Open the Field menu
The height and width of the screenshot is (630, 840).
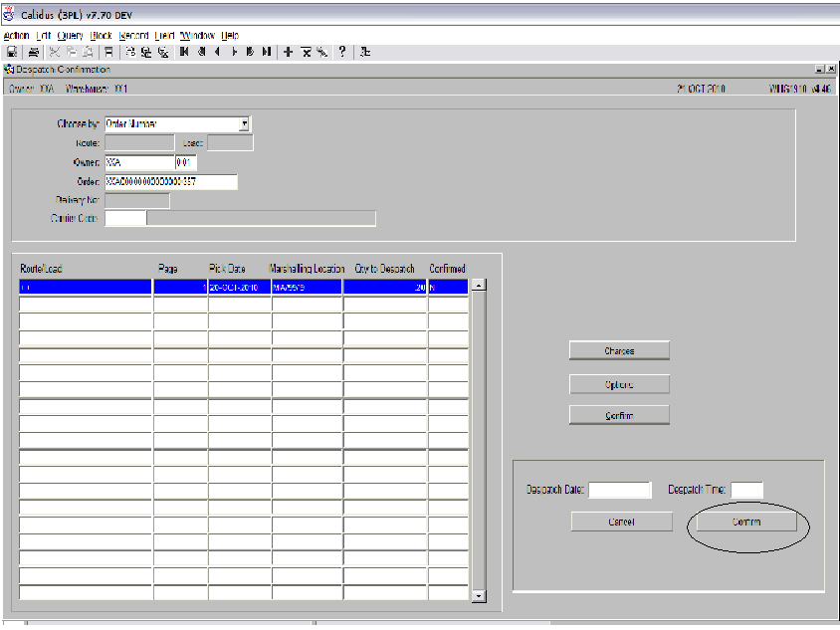click(x=164, y=36)
